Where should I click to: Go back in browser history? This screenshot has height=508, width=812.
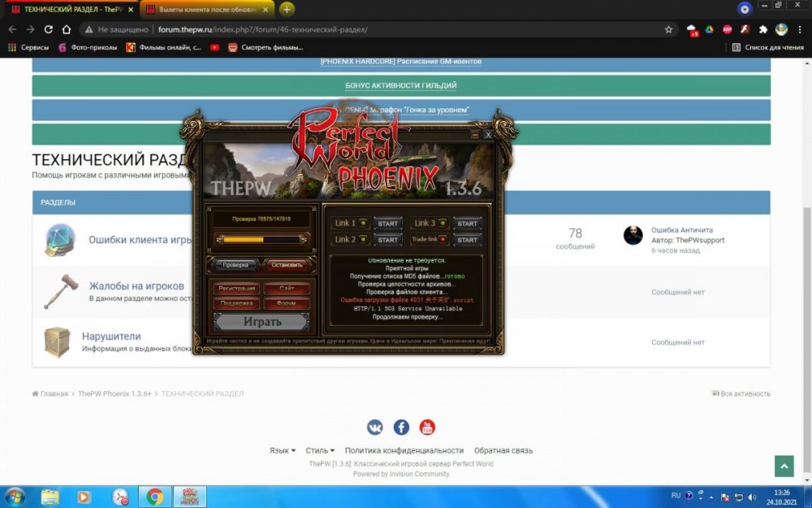tap(12, 29)
